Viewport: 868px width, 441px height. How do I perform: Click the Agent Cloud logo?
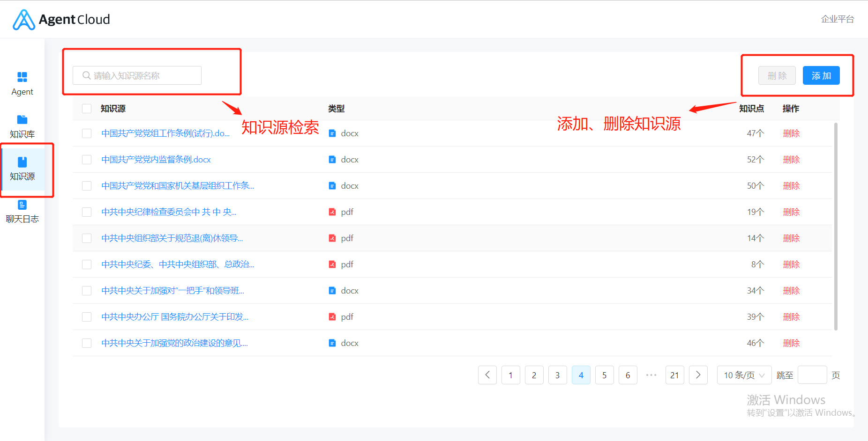click(61, 20)
